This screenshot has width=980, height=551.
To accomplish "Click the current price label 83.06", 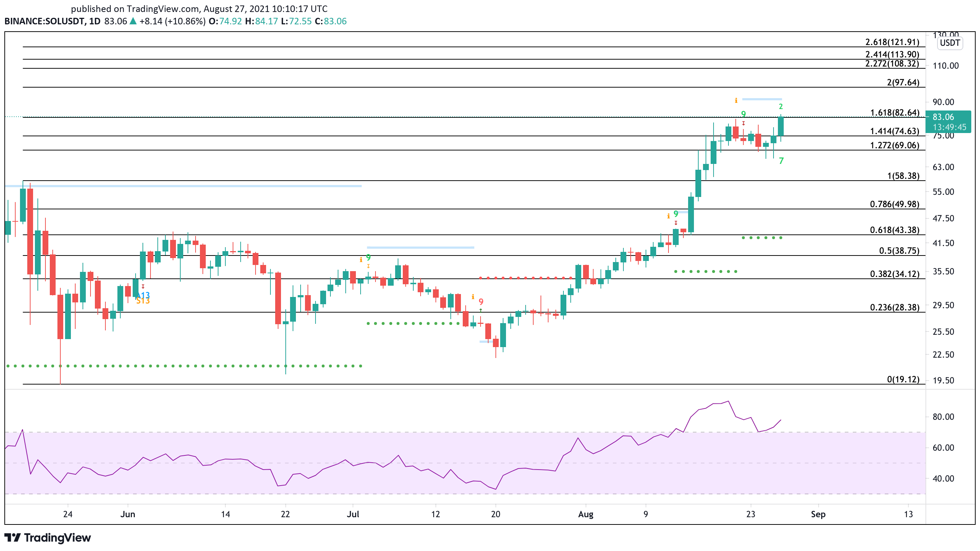I will 943,117.
